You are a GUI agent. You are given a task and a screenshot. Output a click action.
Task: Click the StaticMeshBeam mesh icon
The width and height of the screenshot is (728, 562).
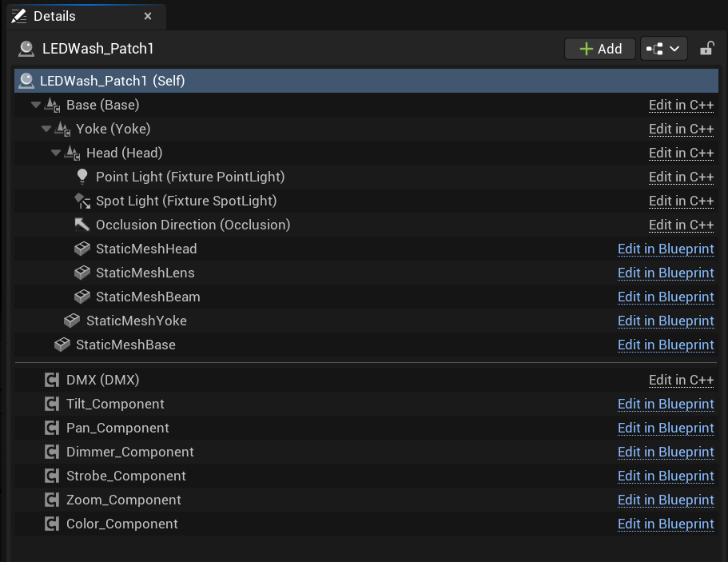click(82, 297)
